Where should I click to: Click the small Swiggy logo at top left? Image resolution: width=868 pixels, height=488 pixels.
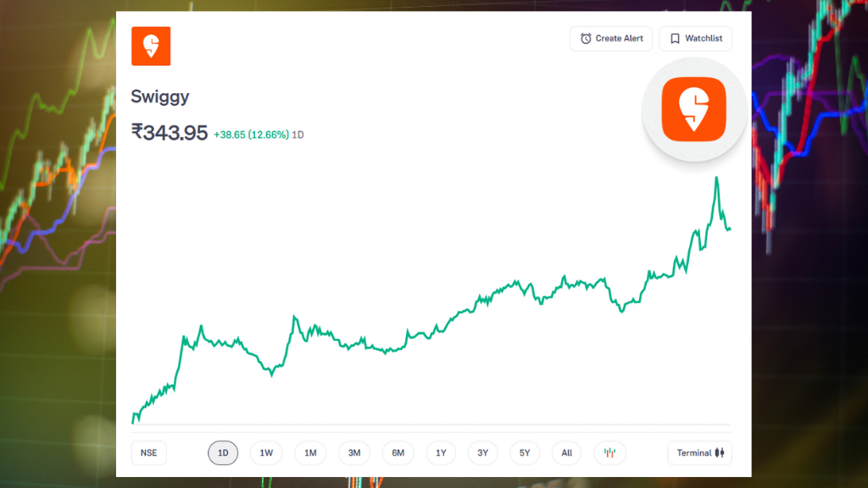(x=151, y=46)
